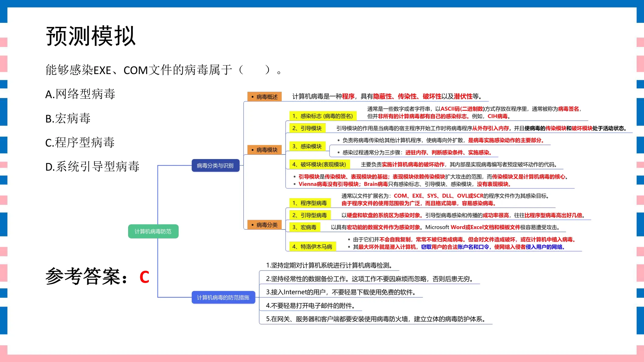The image size is (644, 362).
Task: Click the Microsoft Word或Excel macro virus description
Action: tap(445, 227)
